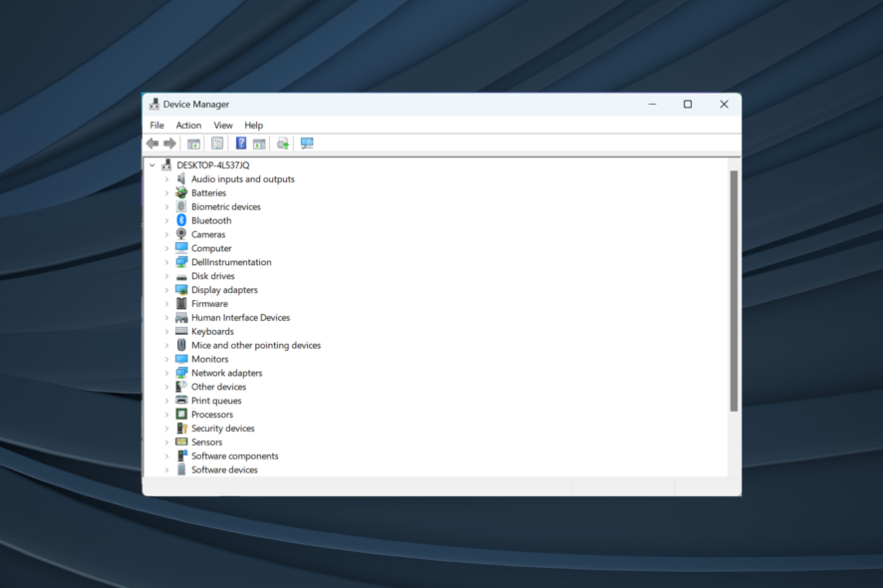Screen dimensions: 883x588
Task: Select the Sensors label
Action: click(x=206, y=442)
